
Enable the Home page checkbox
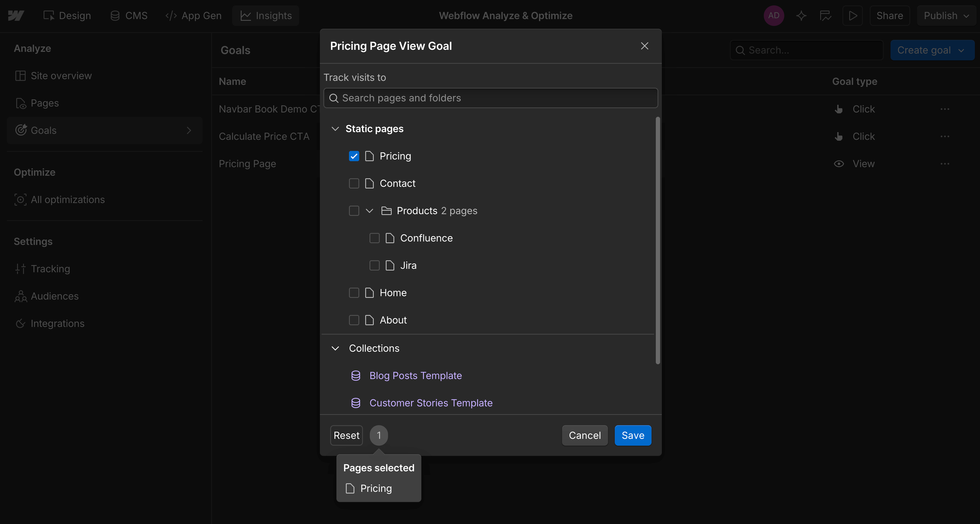pos(354,292)
